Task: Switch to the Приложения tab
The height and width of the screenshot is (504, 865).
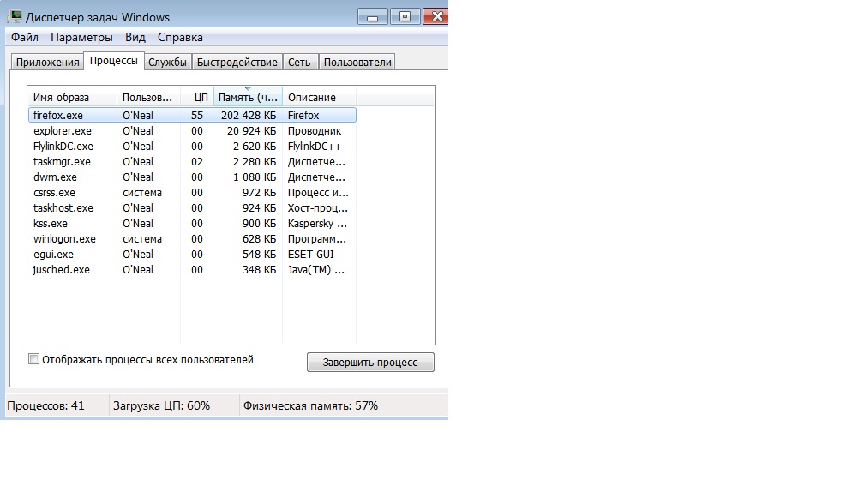Action: click(47, 63)
